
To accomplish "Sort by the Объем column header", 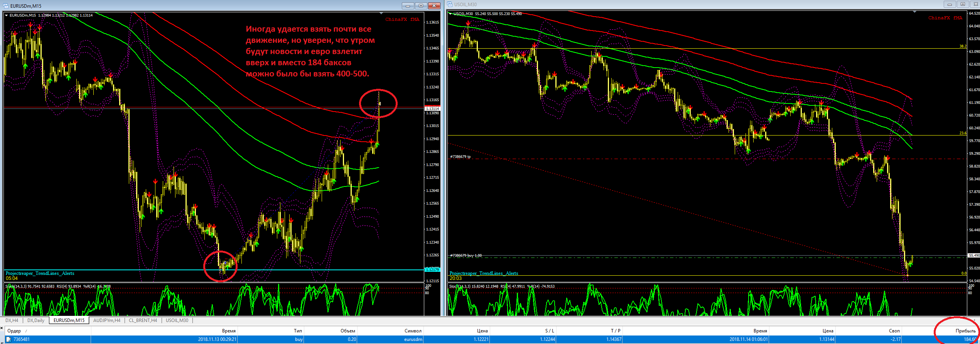I will tap(331, 331).
